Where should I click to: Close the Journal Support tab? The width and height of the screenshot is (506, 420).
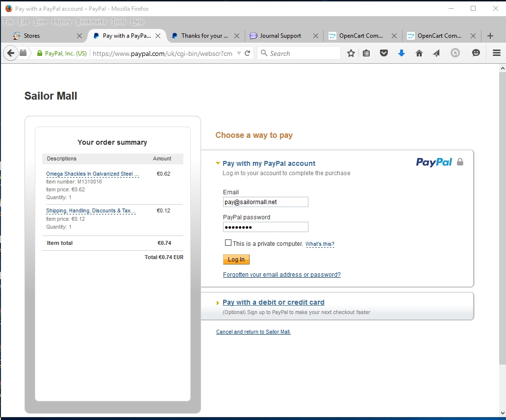316,36
